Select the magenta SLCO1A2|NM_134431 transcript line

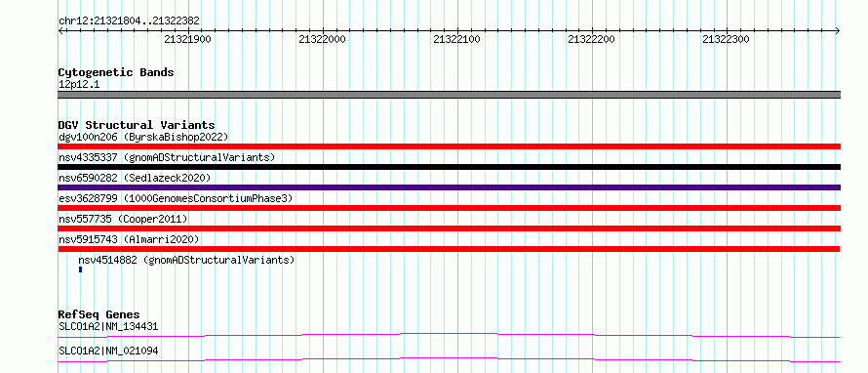click(x=450, y=335)
